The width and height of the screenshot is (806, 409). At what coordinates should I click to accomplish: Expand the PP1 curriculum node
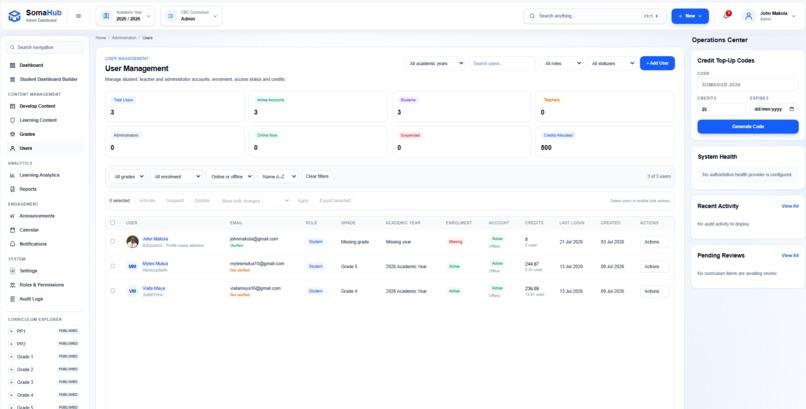[x=11, y=331]
